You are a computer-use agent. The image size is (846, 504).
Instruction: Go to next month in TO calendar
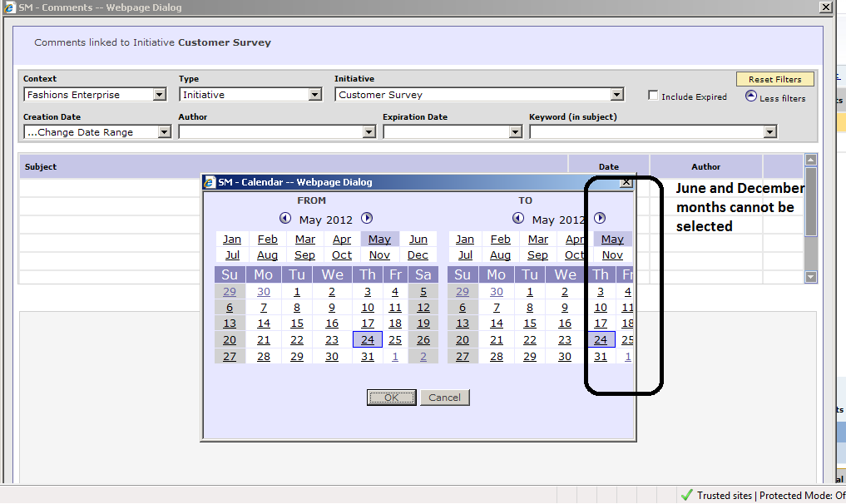click(x=600, y=218)
